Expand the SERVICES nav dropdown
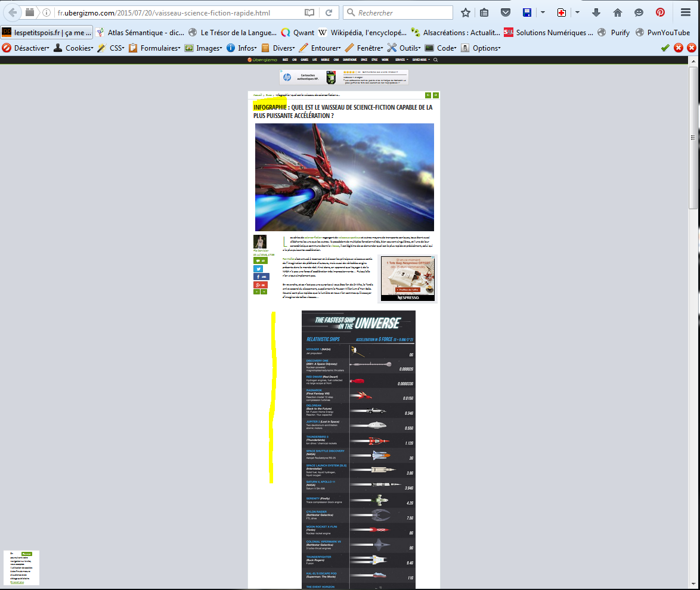This screenshot has width=700, height=590. pos(401,60)
